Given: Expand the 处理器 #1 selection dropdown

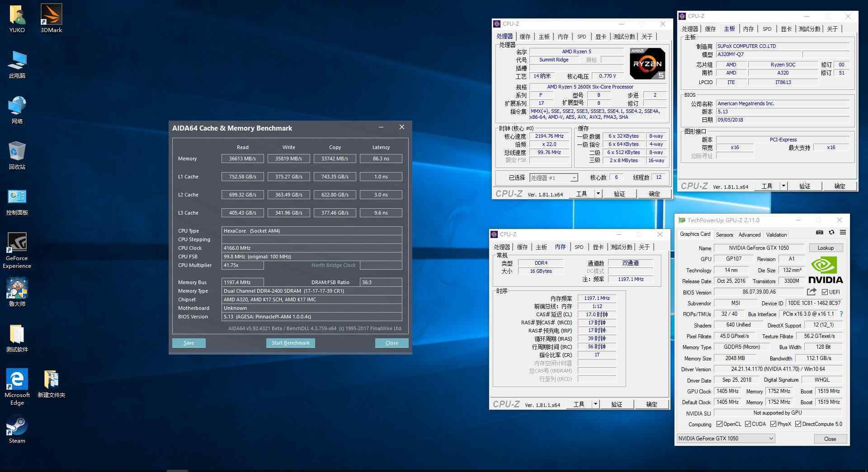Looking at the screenshot, I should [574, 178].
